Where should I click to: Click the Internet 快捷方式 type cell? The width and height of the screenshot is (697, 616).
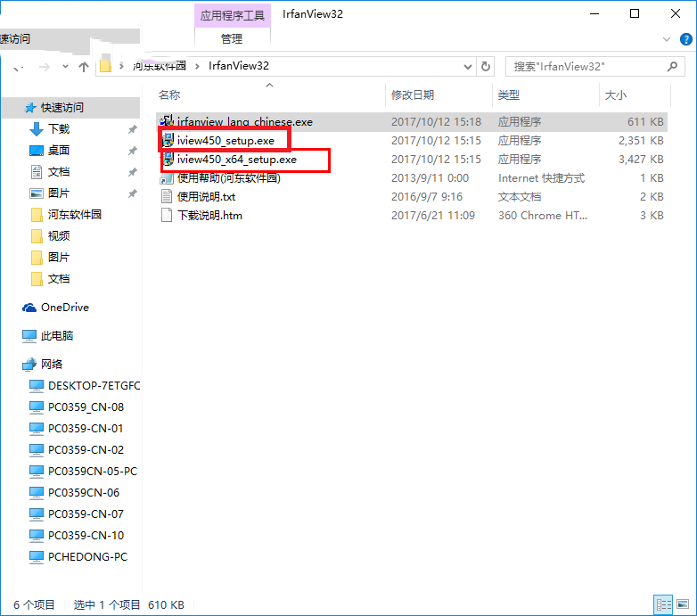pos(541,178)
